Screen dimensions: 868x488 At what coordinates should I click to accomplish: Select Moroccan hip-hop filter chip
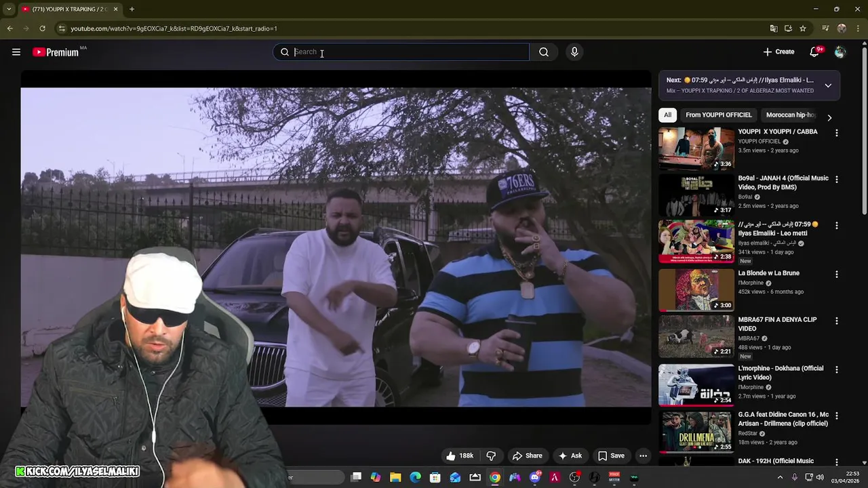tap(790, 115)
